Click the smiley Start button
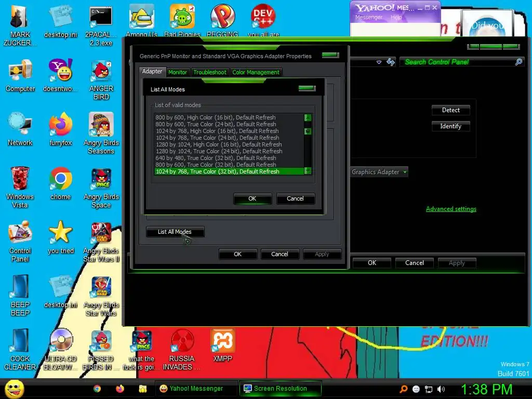This screenshot has height=399, width=532. tap(14, 389)
